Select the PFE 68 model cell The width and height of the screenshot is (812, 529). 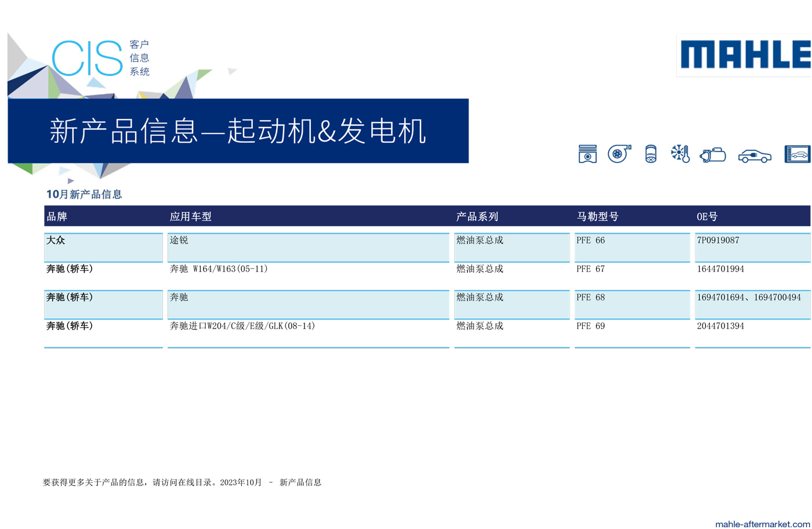632,305
